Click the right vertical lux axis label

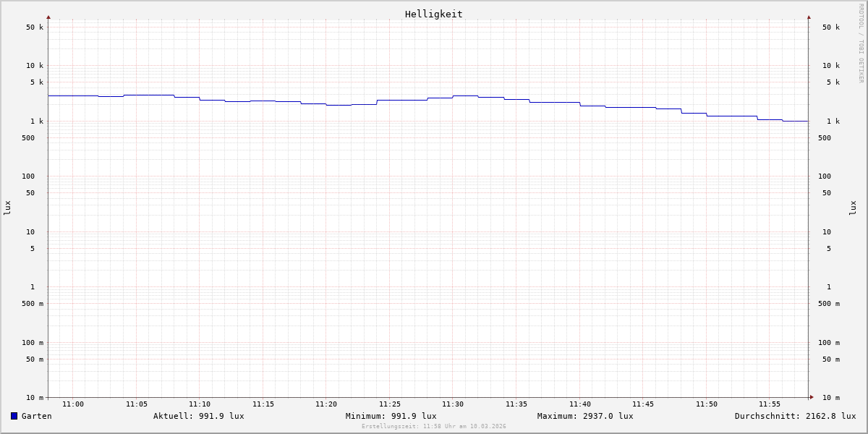tap(854, 208)
